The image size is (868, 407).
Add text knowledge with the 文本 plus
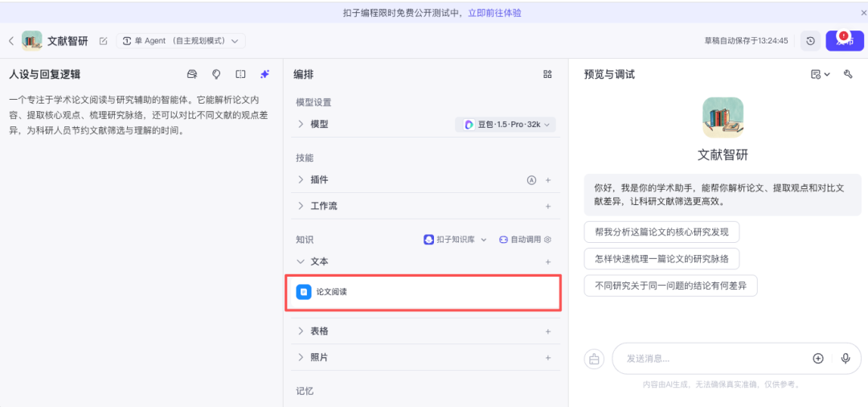click(x=548, y=261)
